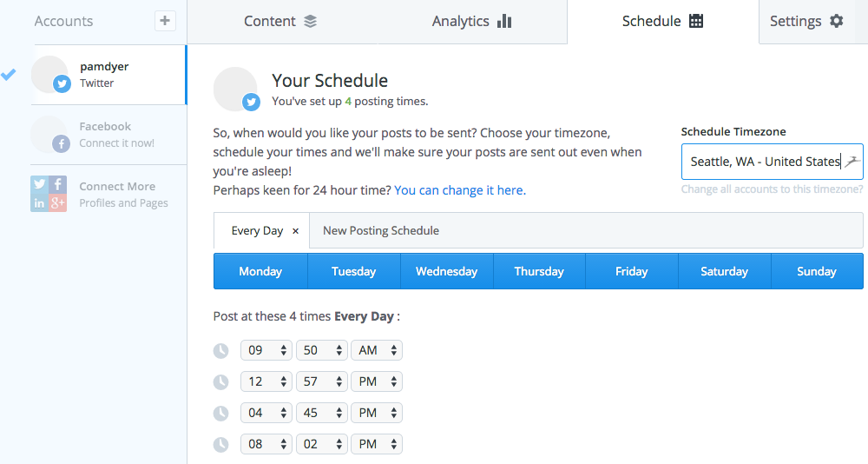Open AM/PM dropdown for the 04:45 time
Screen dimensions: 868x464
tap(377, 414)
